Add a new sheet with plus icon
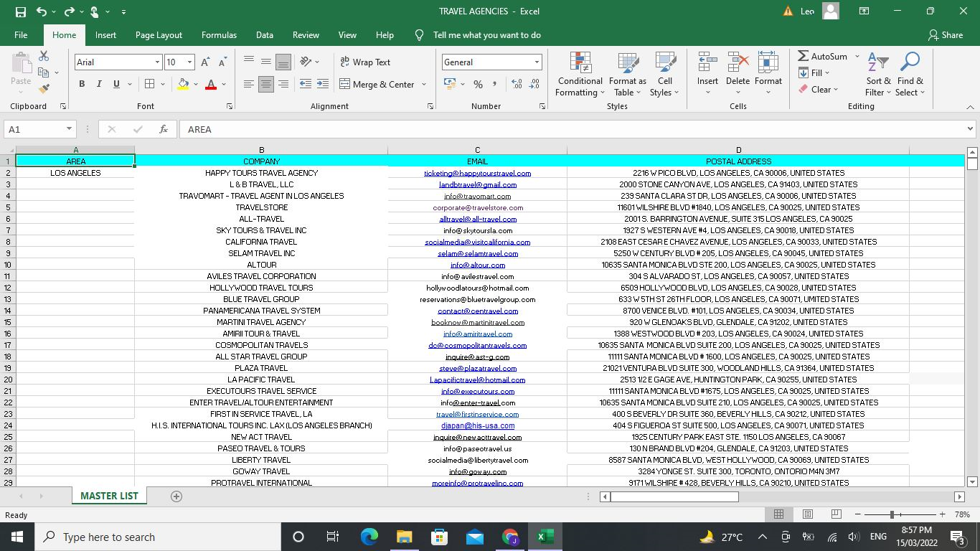The image size is (980, 551). click(x=176, y=496)
